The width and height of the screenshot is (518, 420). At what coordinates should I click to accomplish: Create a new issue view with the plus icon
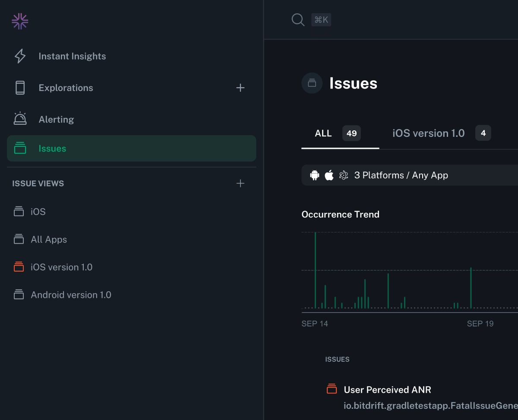[240, 183]
